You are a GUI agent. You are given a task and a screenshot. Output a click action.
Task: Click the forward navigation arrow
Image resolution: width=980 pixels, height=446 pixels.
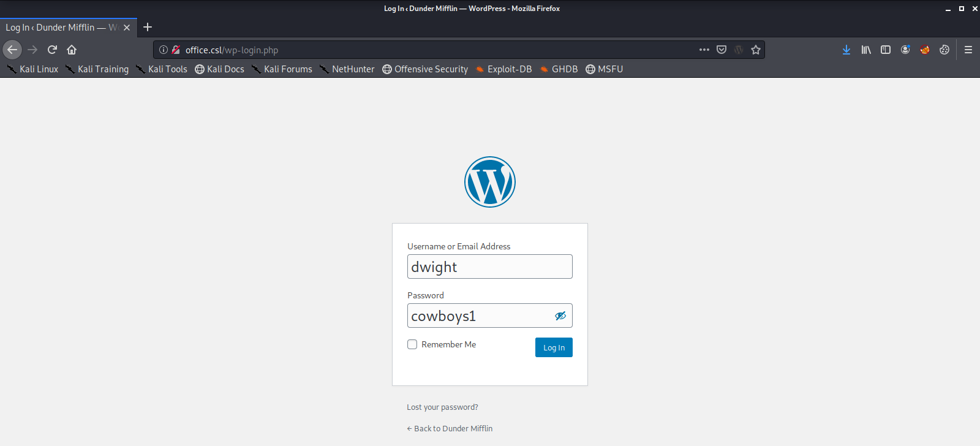tap(32, 50)
